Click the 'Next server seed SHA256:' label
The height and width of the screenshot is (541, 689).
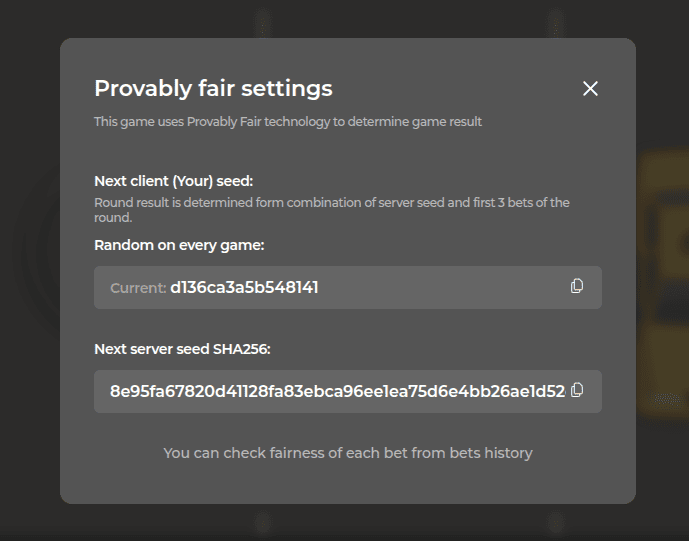[182, 349]
